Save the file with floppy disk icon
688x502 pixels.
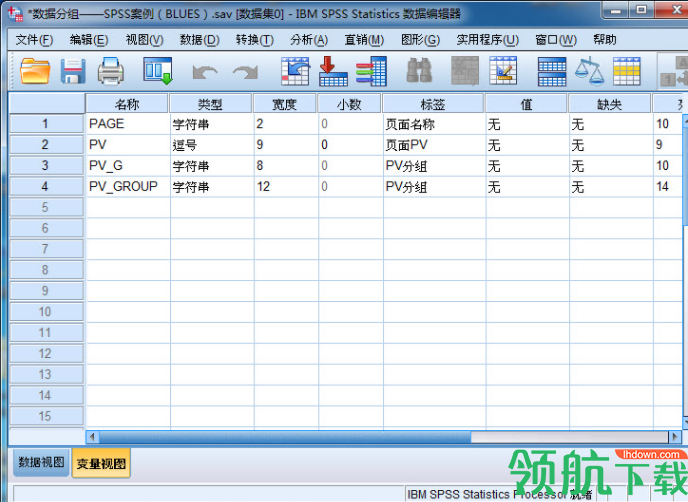click(73, 71)
